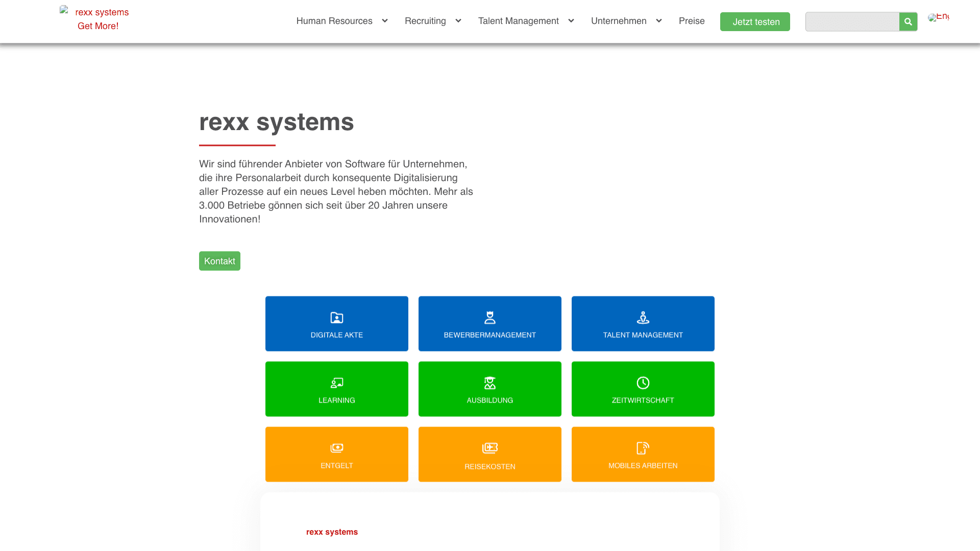Expand the Human Resources chevron
This screenshot has height=551, width=980.
[385, 21]
